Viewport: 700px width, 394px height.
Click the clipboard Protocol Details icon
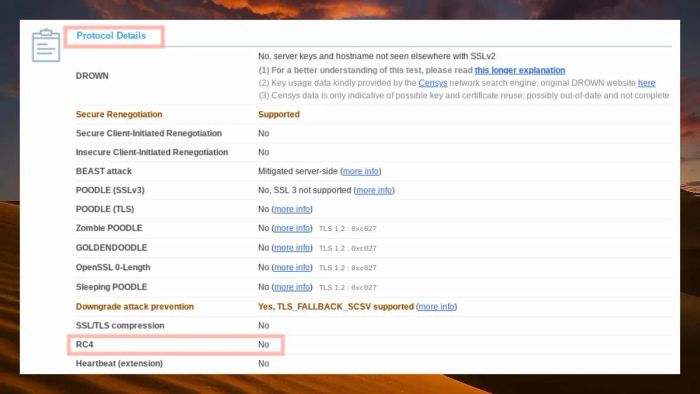(x=46, y=46)
